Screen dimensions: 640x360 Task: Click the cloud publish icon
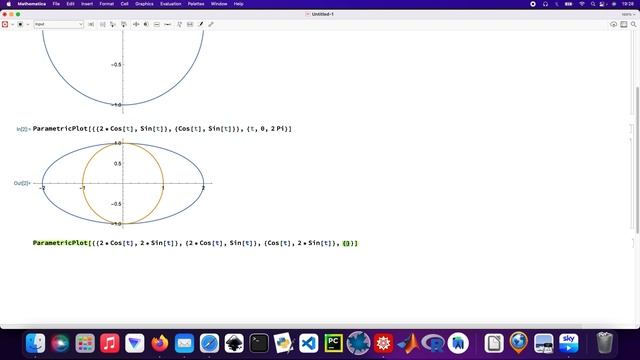click(613, 24)
